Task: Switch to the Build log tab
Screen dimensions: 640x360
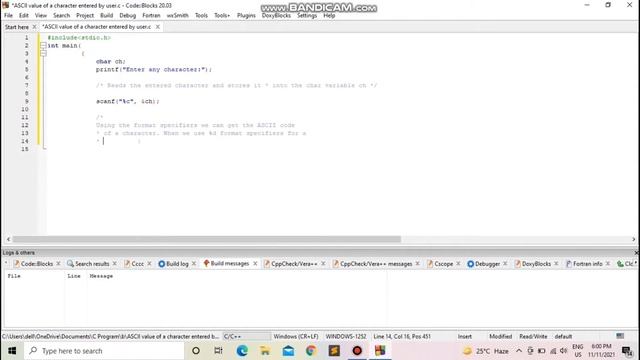Action: 173,264
